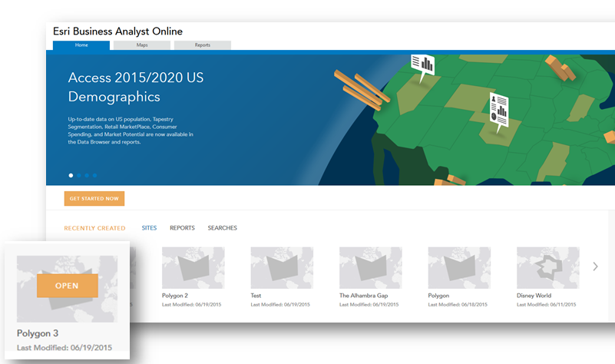Click Last Modified date under Polygon 3
The width and height of the screenshot is (615, 364).
pos(64,348)
